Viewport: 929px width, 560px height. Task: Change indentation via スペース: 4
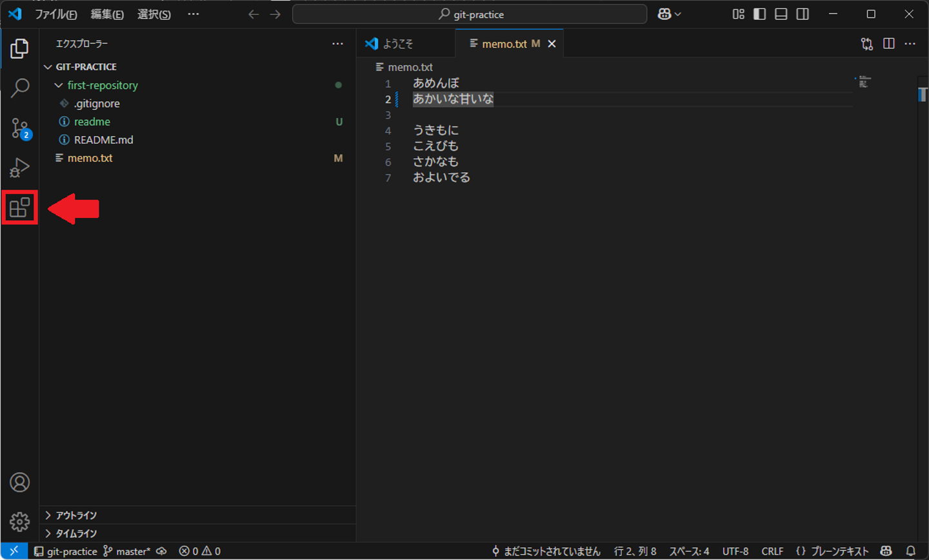689,551
